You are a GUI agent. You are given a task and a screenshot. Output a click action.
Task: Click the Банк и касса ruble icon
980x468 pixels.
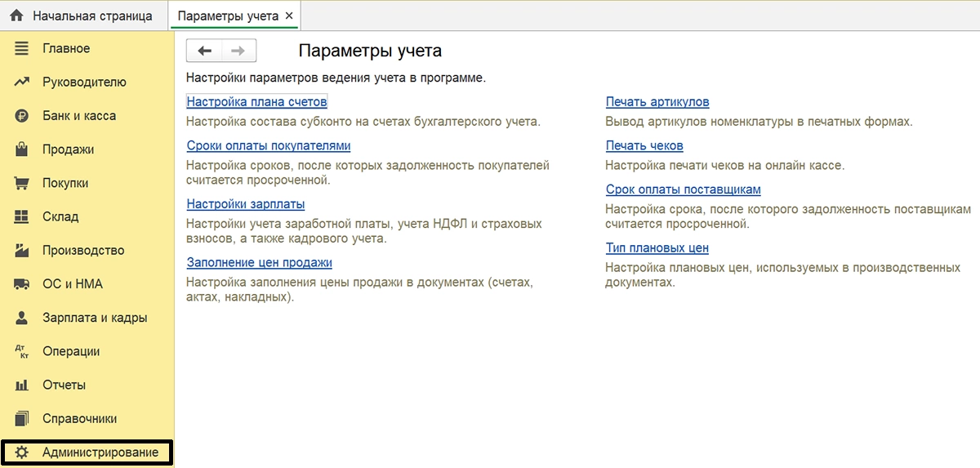pos(22,116)
